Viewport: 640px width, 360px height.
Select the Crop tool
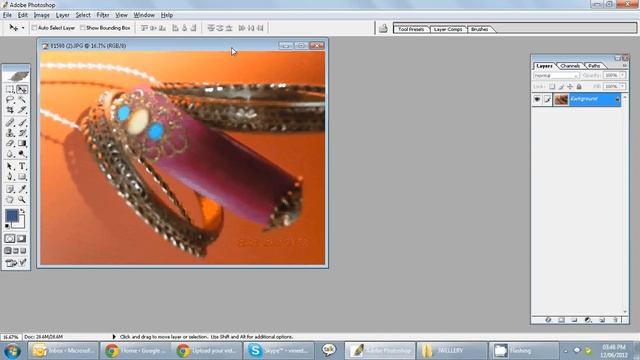[x=10, y=110]
